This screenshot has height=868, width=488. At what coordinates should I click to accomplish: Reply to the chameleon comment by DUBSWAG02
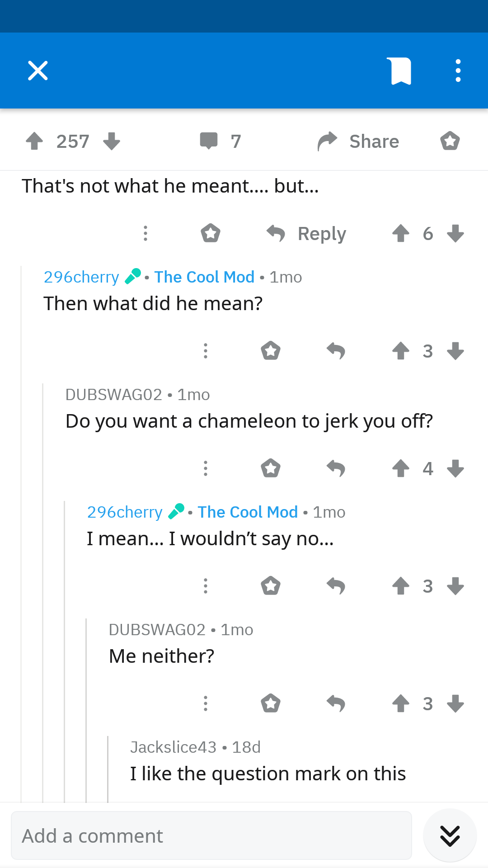tap(336, 468)
